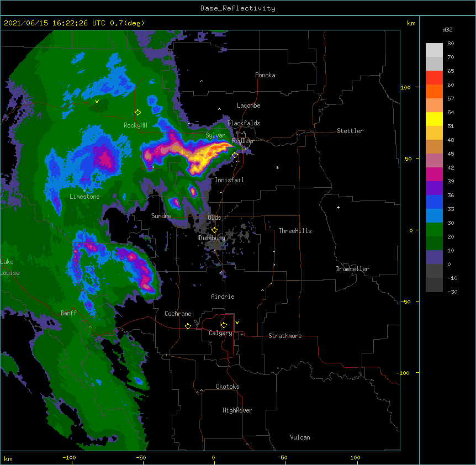This screenshot has width=476, height=465.
Task: Select the blue 33-36 dBZ legend swatch
Action: (x=434, y=202)
